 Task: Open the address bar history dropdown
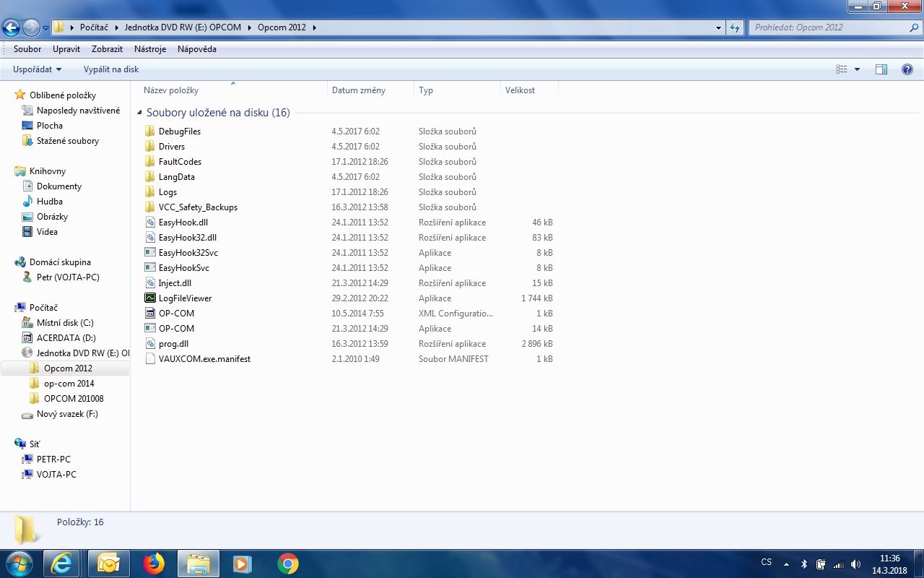718,28
